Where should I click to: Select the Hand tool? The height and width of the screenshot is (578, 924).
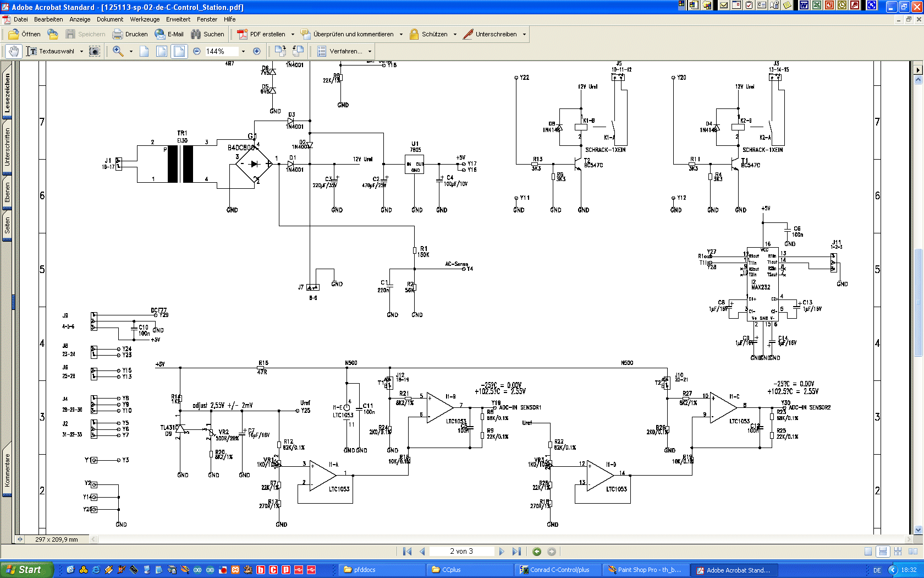click(14, 51)
